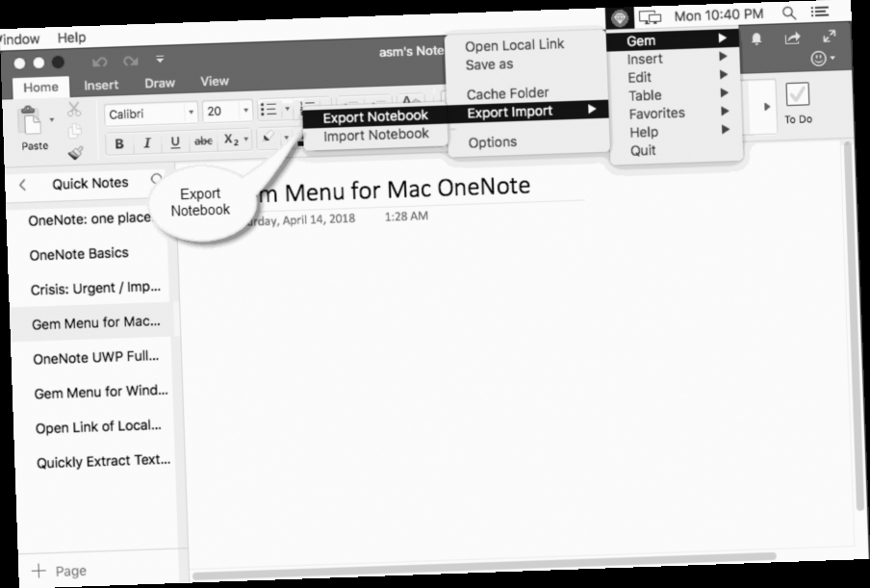Open the Quickly Extract Text... page
870x588 pixels.
pos(104,461)
